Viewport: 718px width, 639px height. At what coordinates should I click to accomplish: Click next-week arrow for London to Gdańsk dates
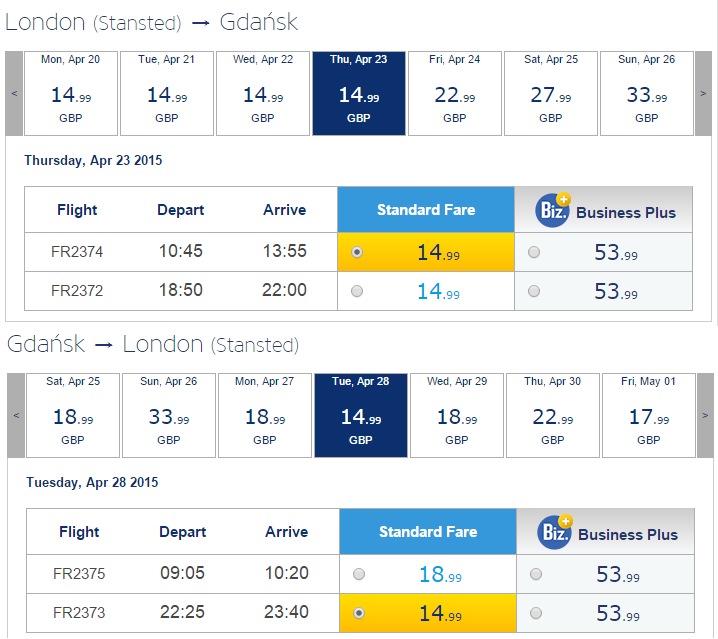pos(703,93)
